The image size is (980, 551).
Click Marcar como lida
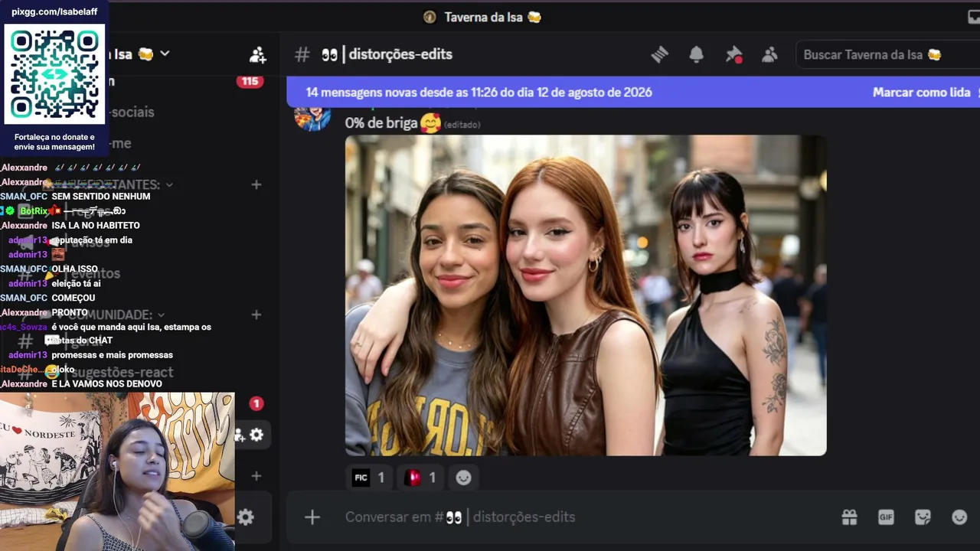pos(922,92)
